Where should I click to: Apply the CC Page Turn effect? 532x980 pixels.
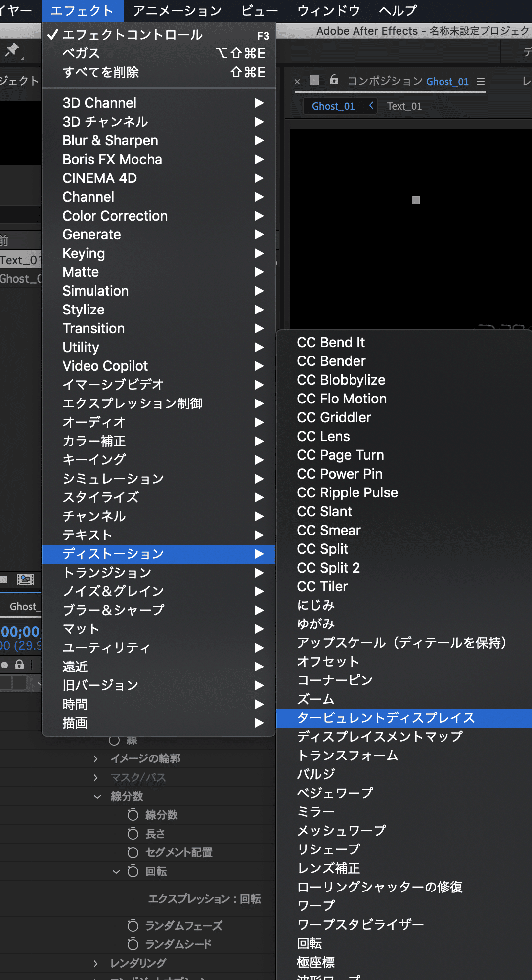(x=404, y=455)
